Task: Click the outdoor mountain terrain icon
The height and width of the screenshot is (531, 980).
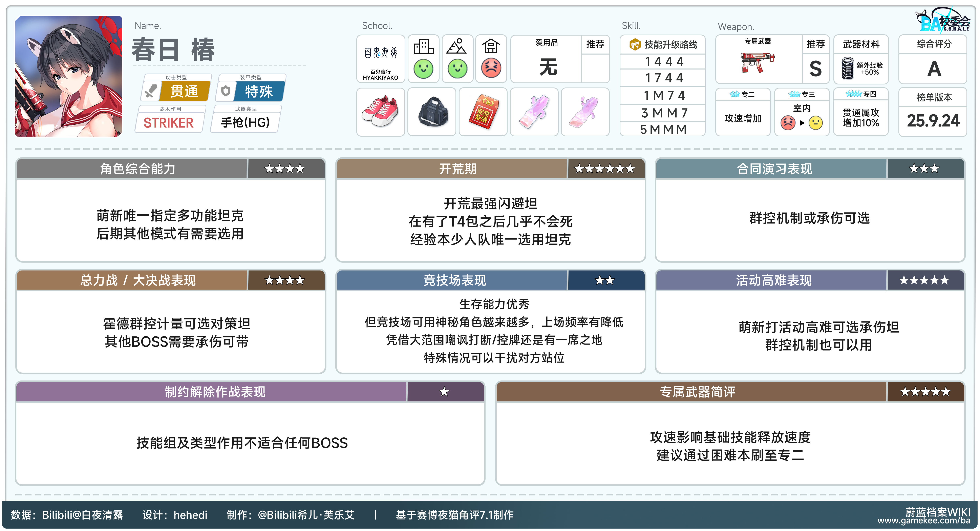Action: point(457,47)
